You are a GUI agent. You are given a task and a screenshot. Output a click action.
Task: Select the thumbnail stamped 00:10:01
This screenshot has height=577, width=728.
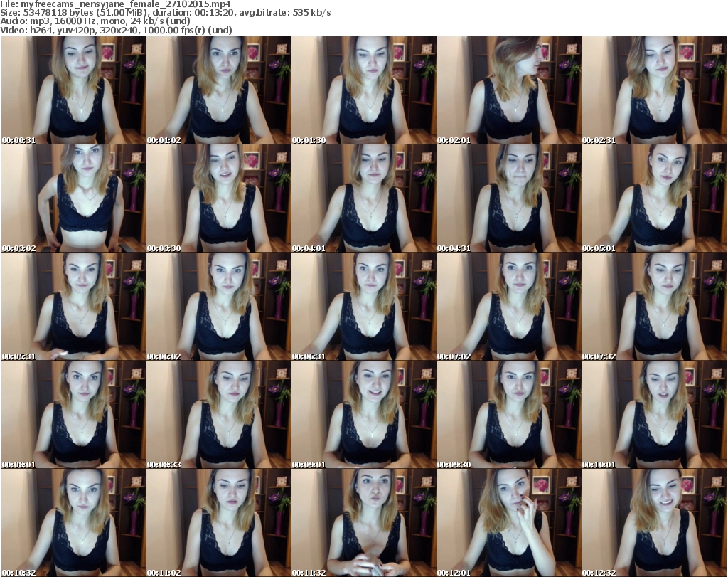pos(654,415)
